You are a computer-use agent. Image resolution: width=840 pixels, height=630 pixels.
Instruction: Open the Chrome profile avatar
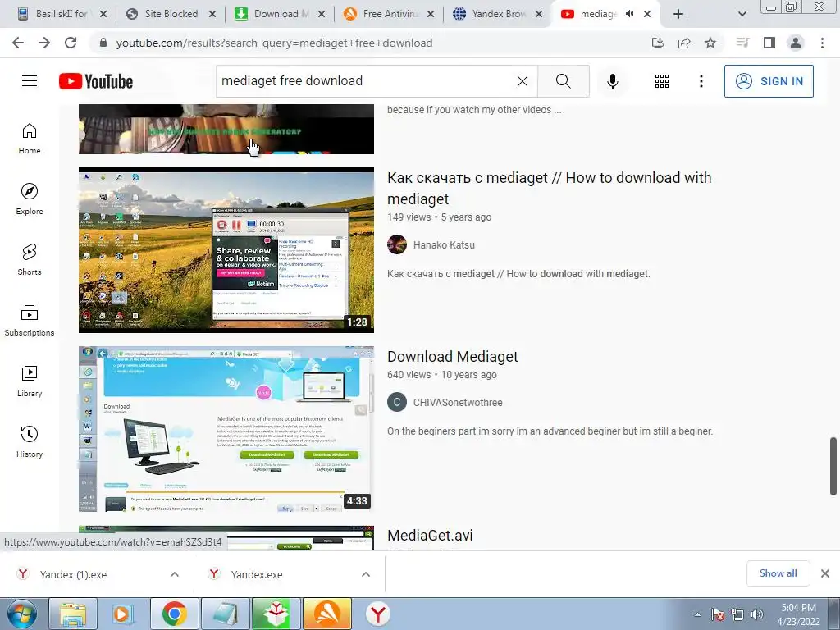(x=796, y=43)
